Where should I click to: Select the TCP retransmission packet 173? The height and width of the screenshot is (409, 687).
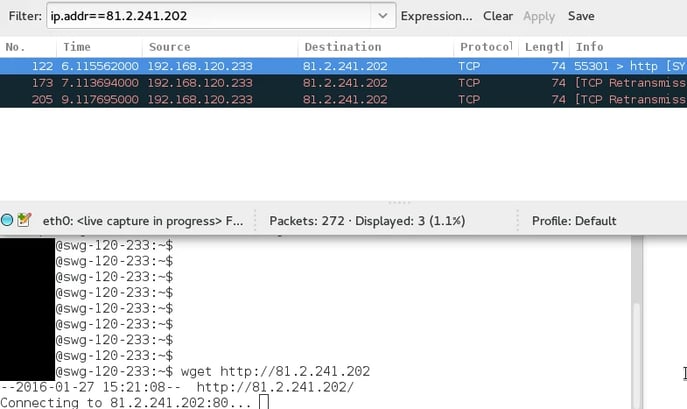pos(300,82)
